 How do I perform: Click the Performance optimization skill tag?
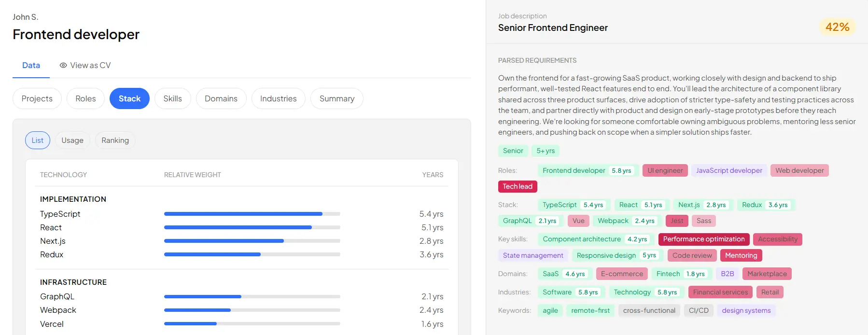tap(704, 239)
